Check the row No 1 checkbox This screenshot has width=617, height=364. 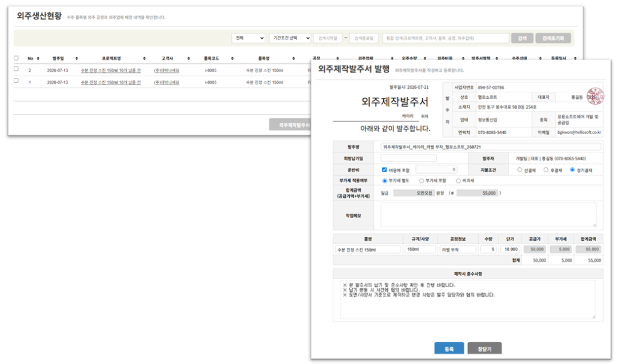(16, 80)
